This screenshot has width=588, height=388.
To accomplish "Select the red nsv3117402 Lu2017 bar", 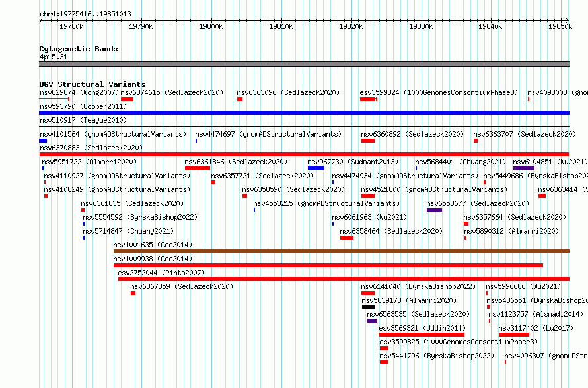I will click(x=514, y=335).
